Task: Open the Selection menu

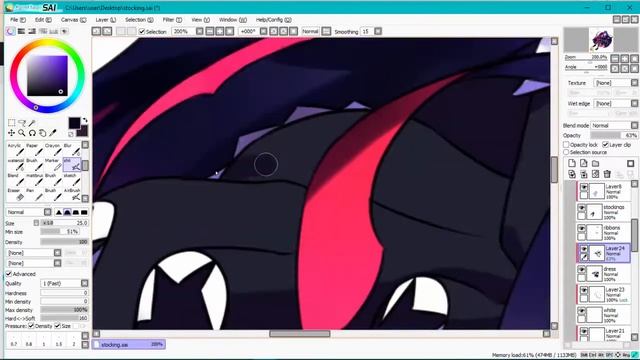Action: tap(139, 20)
